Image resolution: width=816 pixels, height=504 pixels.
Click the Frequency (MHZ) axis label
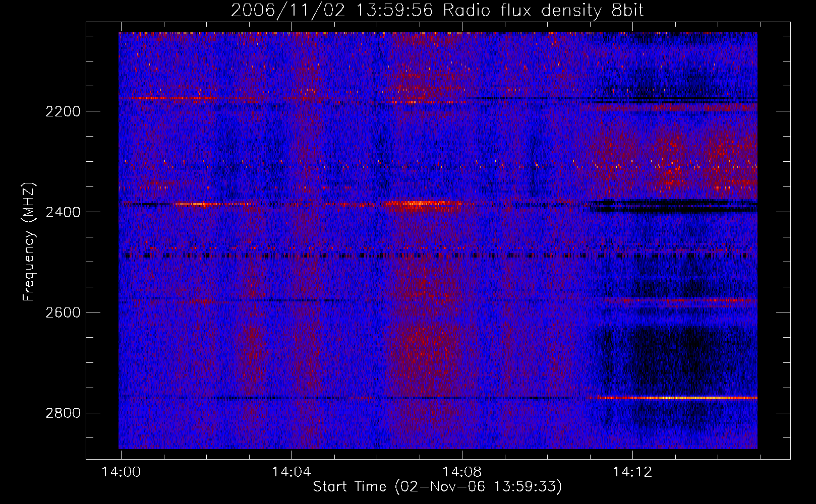click(29, 242)
